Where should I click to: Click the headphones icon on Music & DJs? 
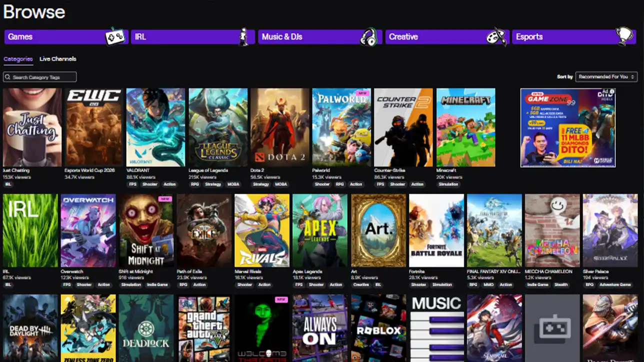(368, 37)
